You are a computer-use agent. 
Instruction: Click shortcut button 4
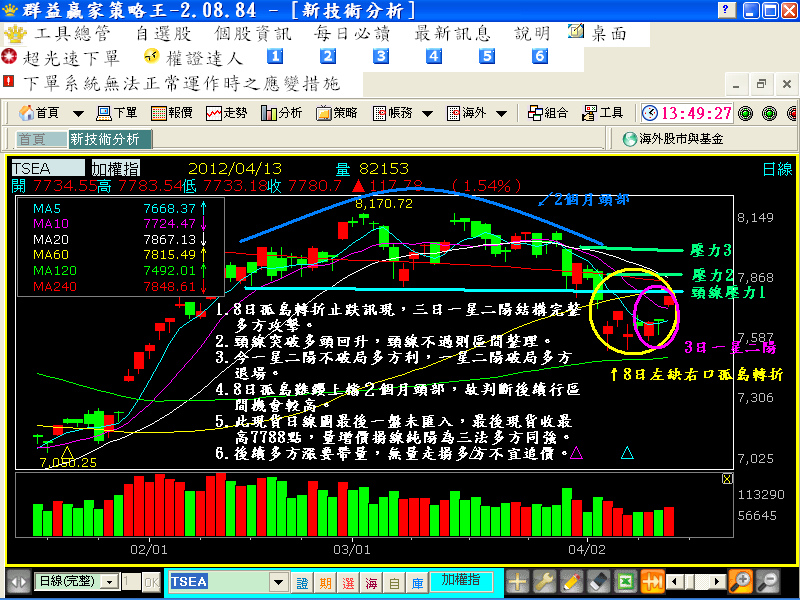(434, 56)
